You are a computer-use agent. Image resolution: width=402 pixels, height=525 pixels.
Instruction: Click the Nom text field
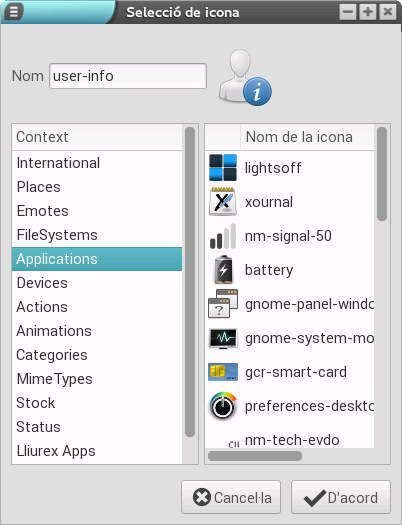tap(128, 76)
